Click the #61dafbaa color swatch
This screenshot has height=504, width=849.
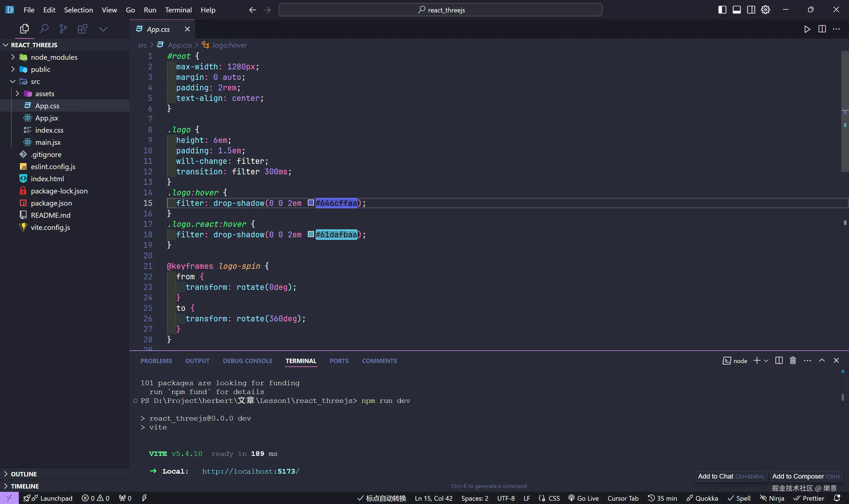click(311, 234)
